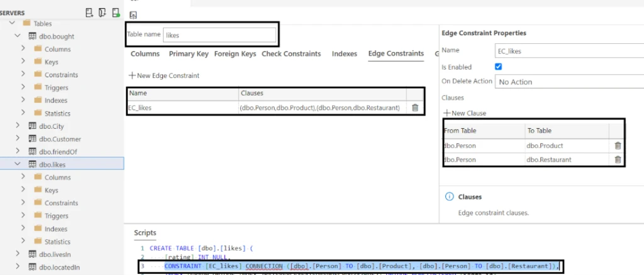Expand the dbo.City table node
Screen dimensions: 644x275
tap(17, 126)
